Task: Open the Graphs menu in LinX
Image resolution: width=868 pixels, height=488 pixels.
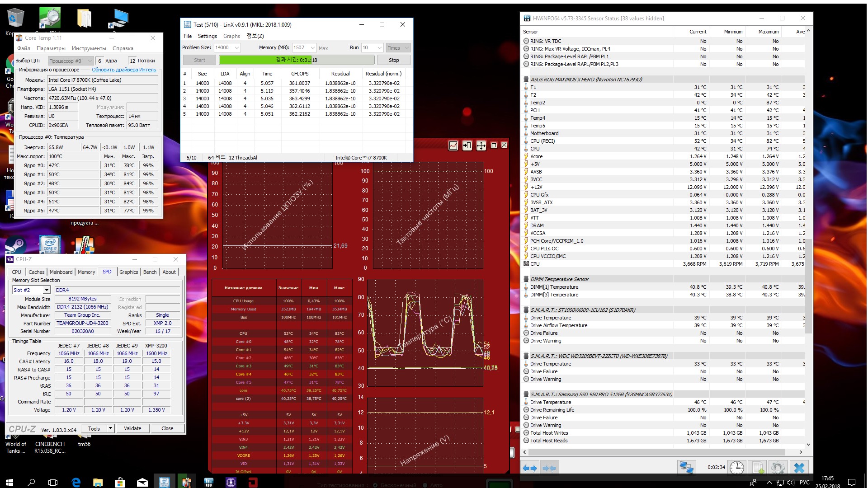Action: (x=231, y=36)
